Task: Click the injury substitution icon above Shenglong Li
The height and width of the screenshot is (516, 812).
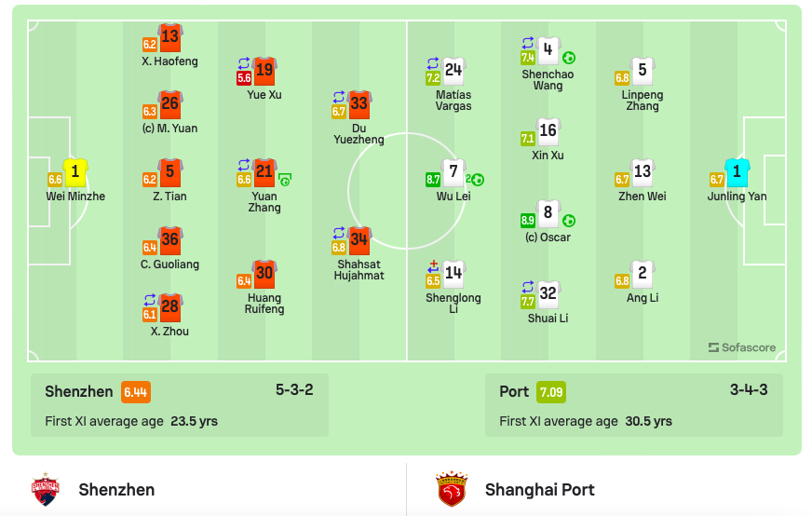Action: 433,266
